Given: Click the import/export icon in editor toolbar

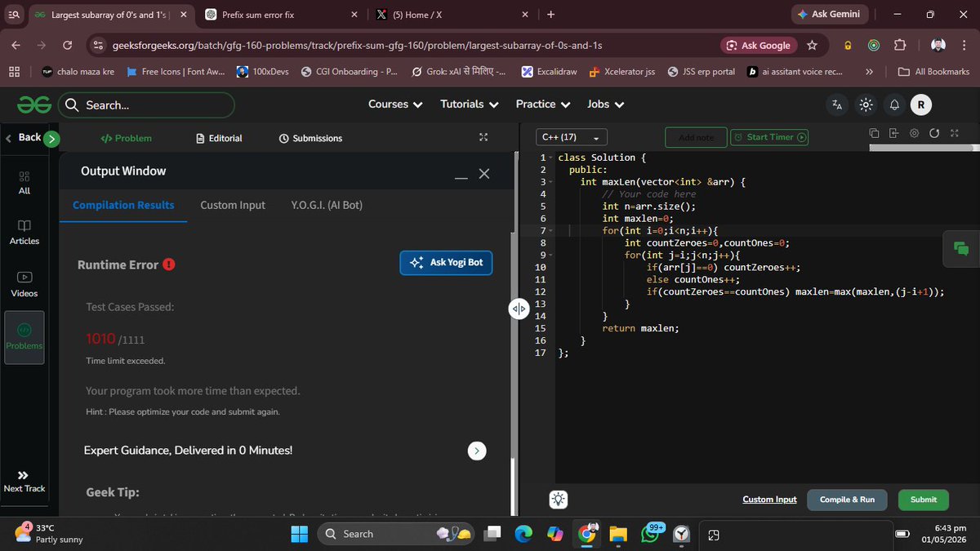Looking at the screenshot, I should 893,133.
